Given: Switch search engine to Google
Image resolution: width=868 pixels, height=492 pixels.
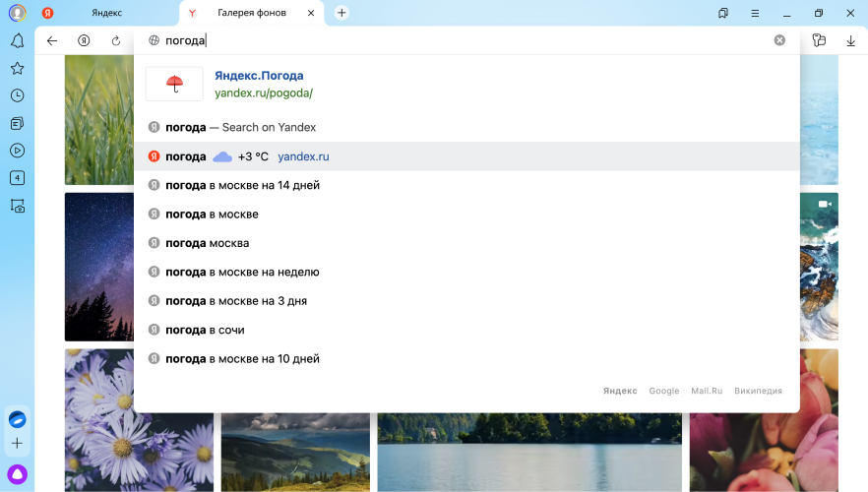Looking at the screenshot, I should [x=663, y=391].
